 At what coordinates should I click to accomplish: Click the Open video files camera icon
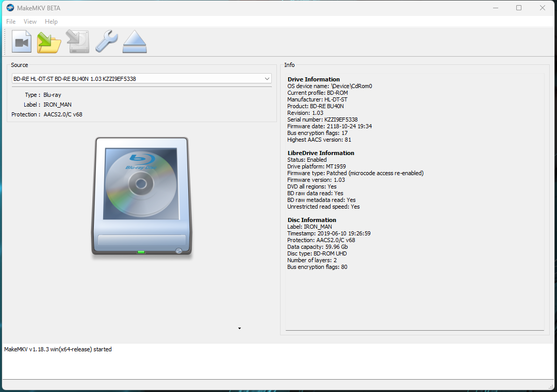tap(22, 42)
